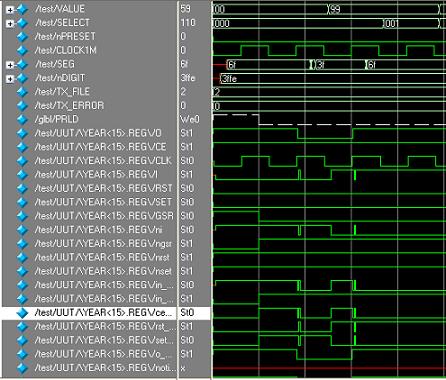Expand the /test/nDIGIT signal bus
The height and width of the screenshot is (380, 446).
(x=10, y=79)
